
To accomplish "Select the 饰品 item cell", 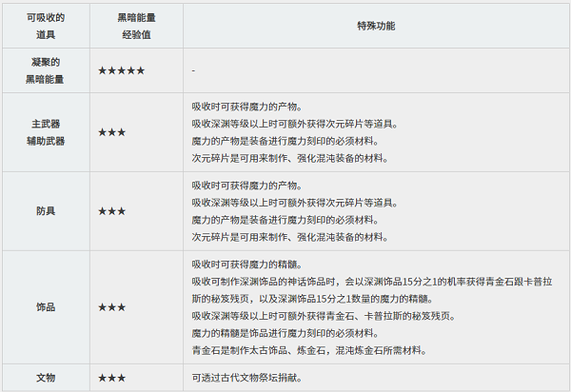I will pyautogui.click(x=46, y=307).
